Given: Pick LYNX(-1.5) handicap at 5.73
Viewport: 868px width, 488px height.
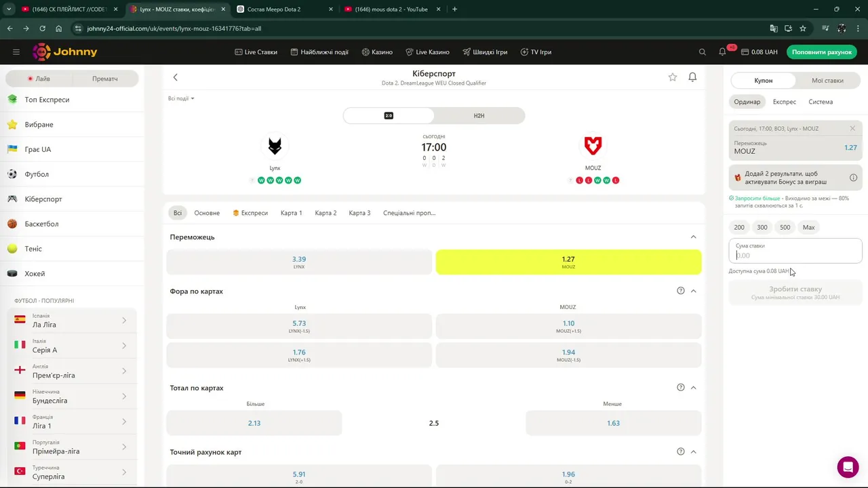Looking at the screenshot, I should [299, 326].
